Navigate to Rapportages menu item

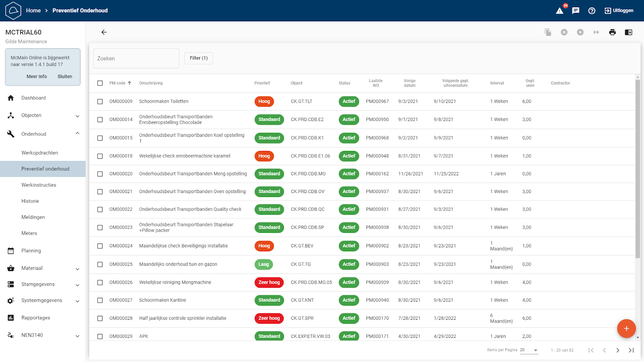tap(36, 318)
